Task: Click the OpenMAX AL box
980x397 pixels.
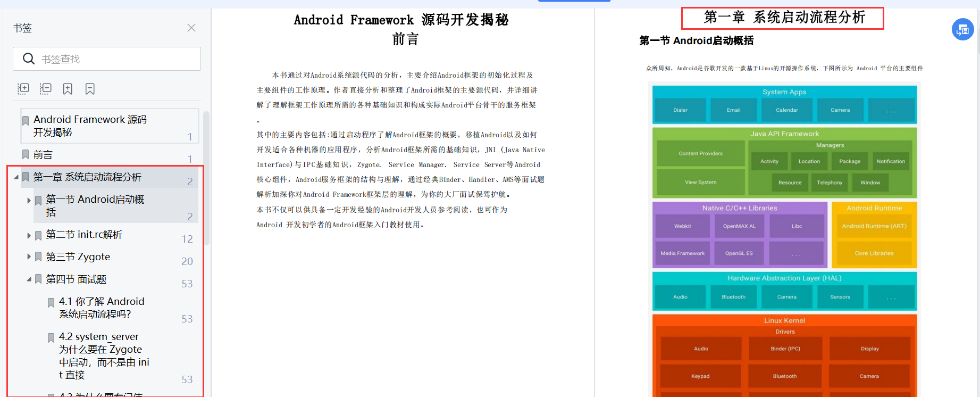Action: (739, 226)
